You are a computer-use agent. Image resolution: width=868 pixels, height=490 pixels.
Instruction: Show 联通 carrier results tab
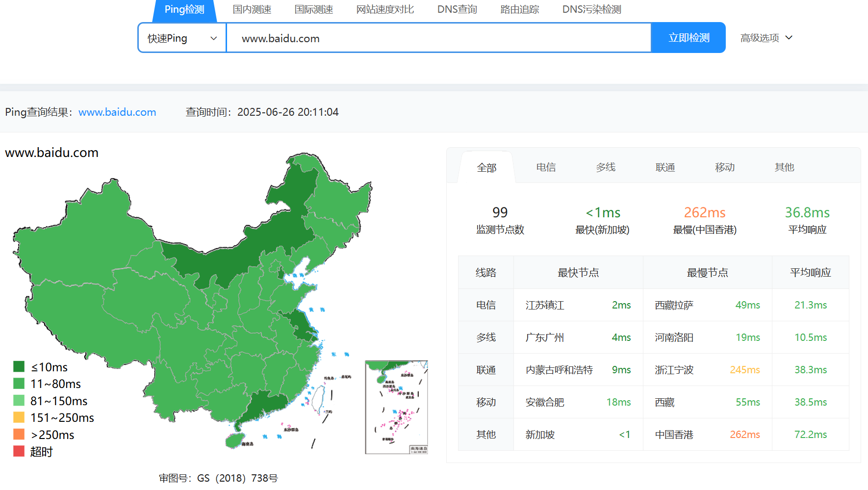pyautogui.click(x=665, y=167)
